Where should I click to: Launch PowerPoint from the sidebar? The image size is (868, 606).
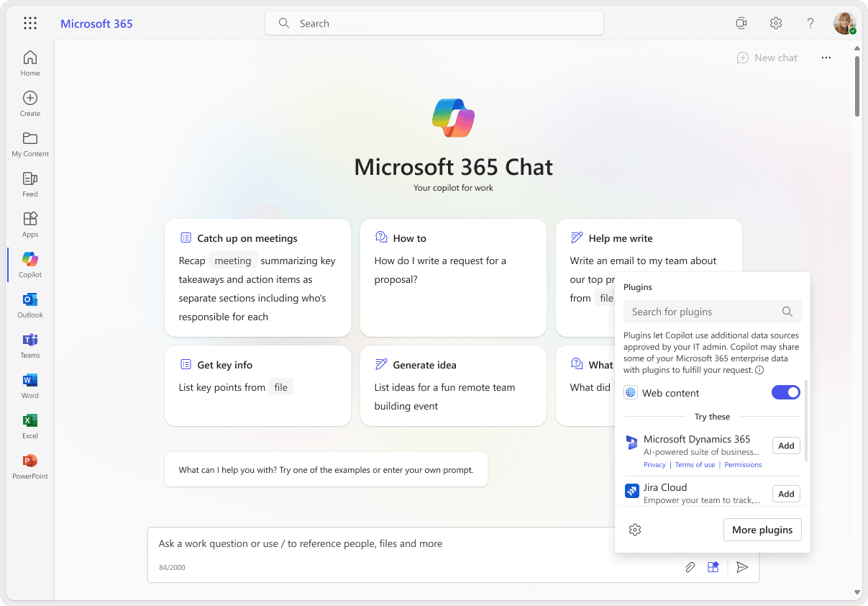pos(30,466)
